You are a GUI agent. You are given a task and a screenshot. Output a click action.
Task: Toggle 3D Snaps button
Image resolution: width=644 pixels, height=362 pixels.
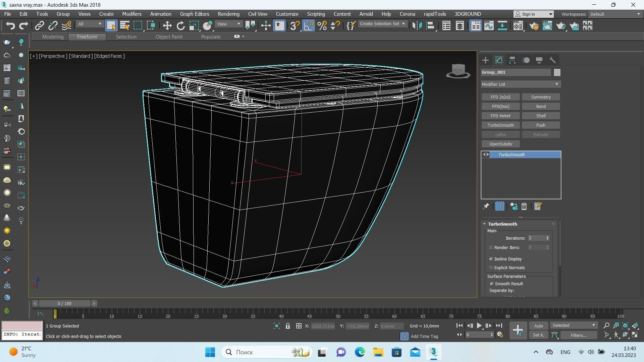294,26
